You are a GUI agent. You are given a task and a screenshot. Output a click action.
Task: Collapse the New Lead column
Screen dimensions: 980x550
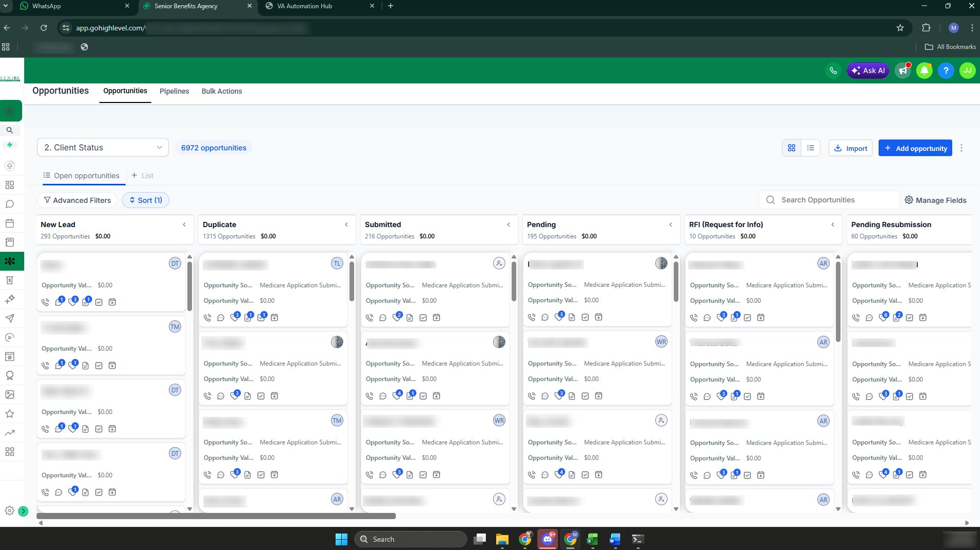184,225
